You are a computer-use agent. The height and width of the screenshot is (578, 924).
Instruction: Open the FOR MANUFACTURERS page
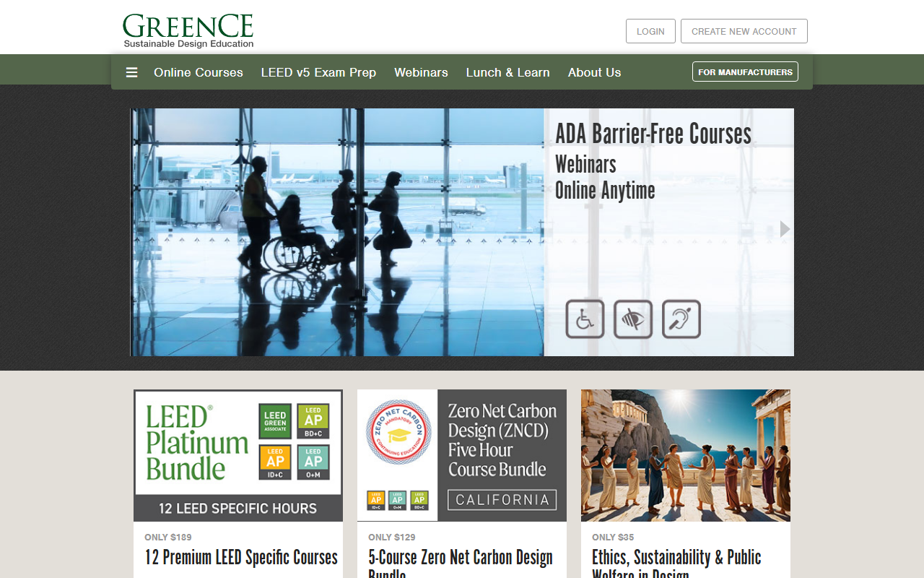point(745,72)
